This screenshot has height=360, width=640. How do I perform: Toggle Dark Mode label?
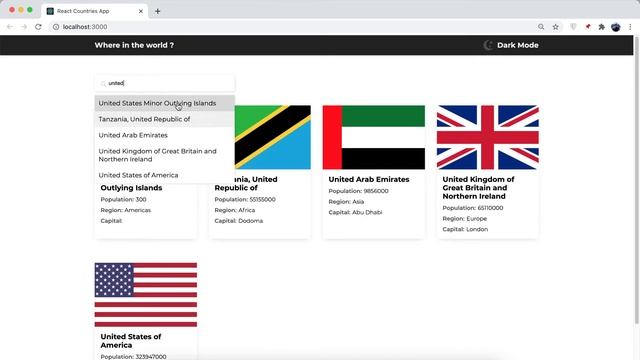(x=518, y=45)
